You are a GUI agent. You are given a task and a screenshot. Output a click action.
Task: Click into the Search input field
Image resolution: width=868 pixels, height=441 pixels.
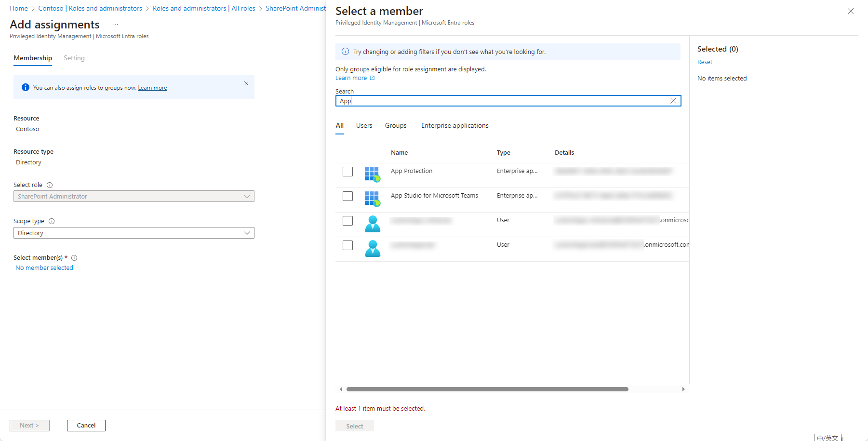tap(501, 101)
